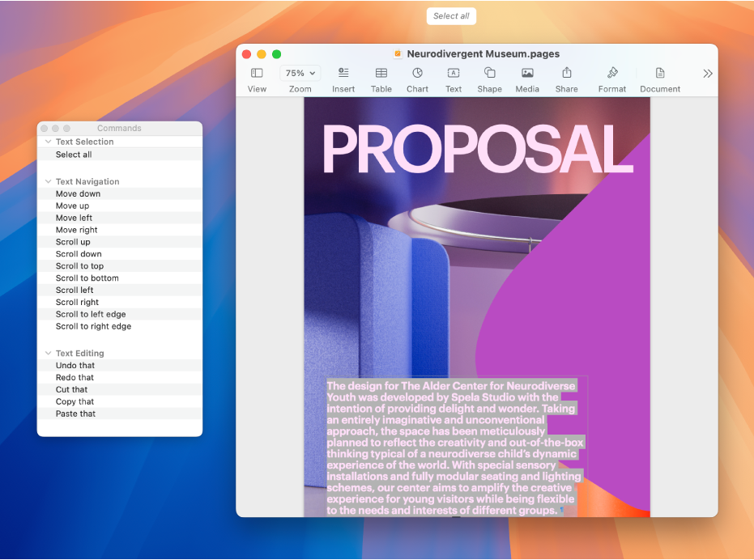The image size is (754, 560).
Task: Click the PROPOSAL heading text
Action: 478,149
